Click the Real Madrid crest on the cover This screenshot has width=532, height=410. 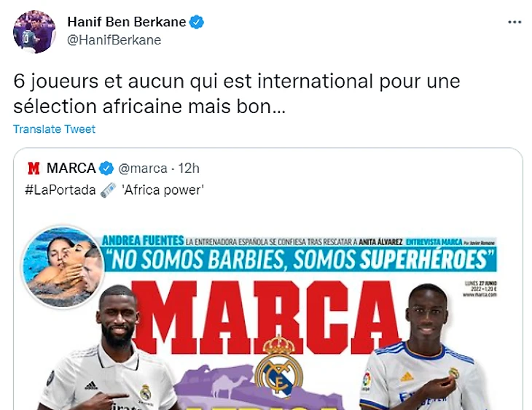tap(278, 367)
